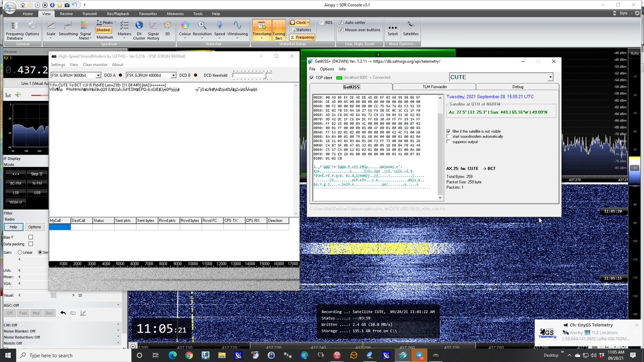
Task: Uncheck TCP client in GetKISS+
Action: click(312, 77)
